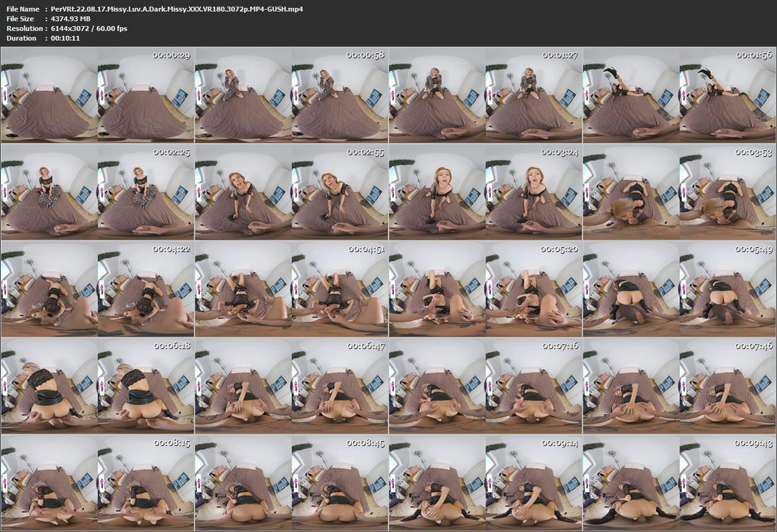Open the frame stamped 00:01:27
The height and width of the screenshot is (532, 777).
click(x=486, y=94)
